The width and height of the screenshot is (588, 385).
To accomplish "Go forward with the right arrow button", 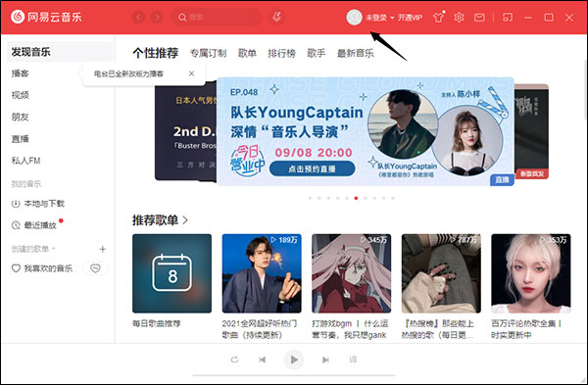I will 157,18.
